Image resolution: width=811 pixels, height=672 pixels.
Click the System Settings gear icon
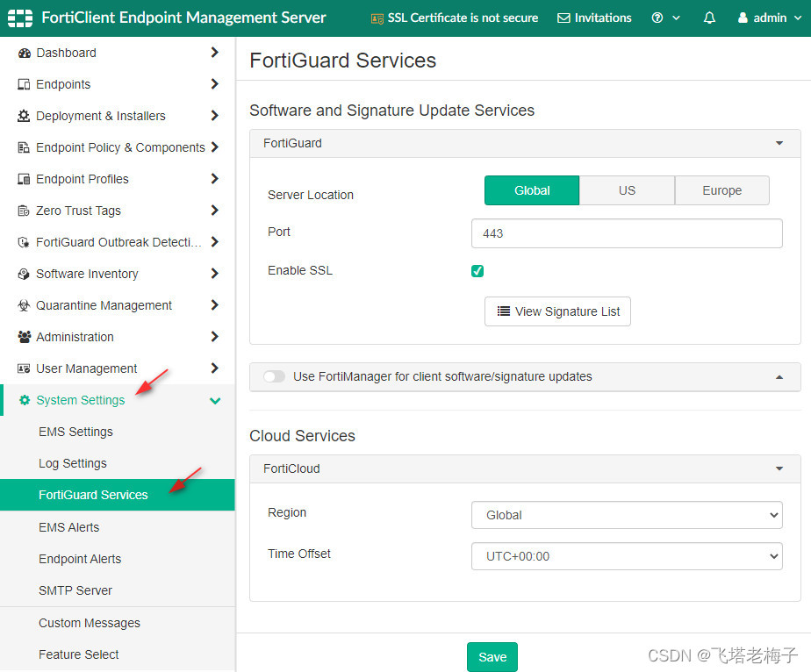25,400
